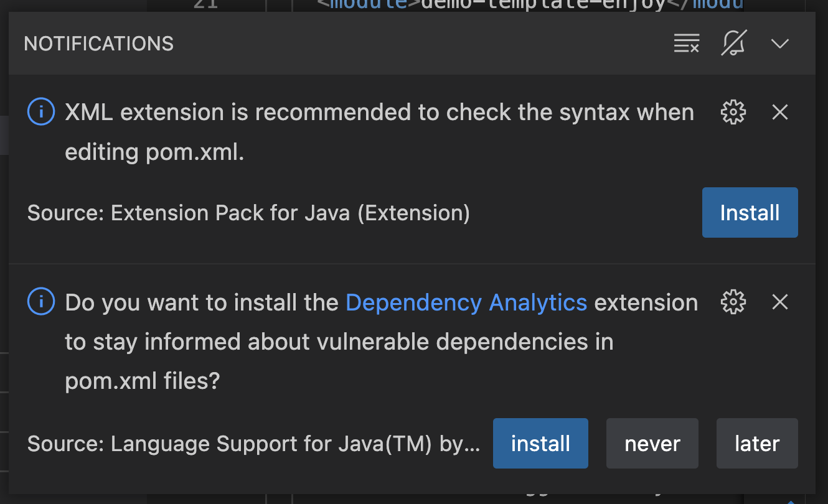The height and width of the screenshot is (504, 828).
Task: Install the recommended XML extension
Action: [750, 212]
